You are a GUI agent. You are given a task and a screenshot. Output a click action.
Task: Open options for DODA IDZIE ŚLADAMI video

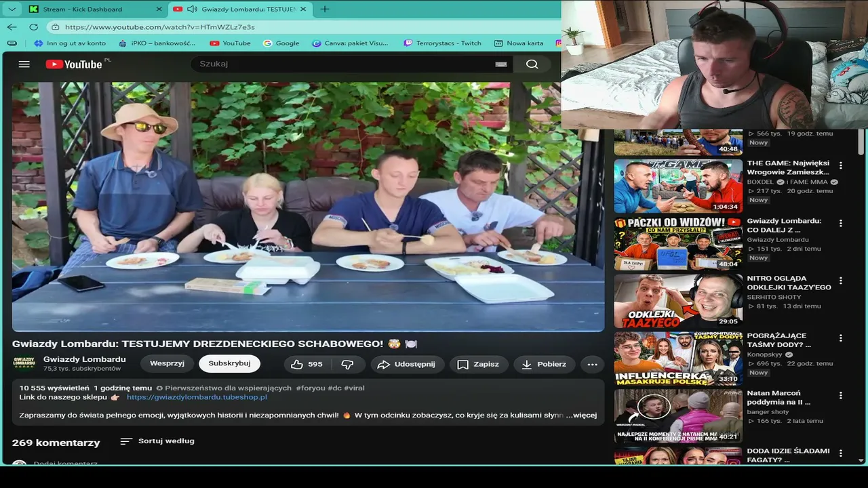click(841, 453)
